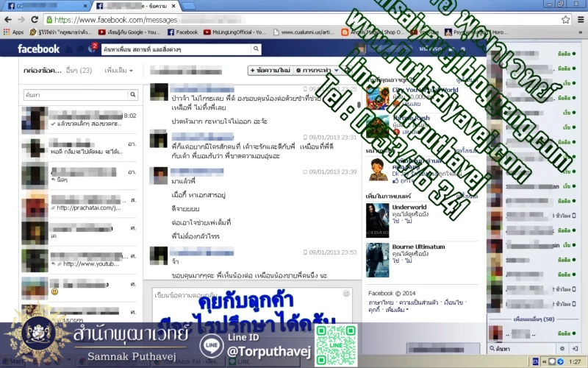588x368 pixels.
Task: Click sender avatar beside the 23:39 message
Action: 159,176
